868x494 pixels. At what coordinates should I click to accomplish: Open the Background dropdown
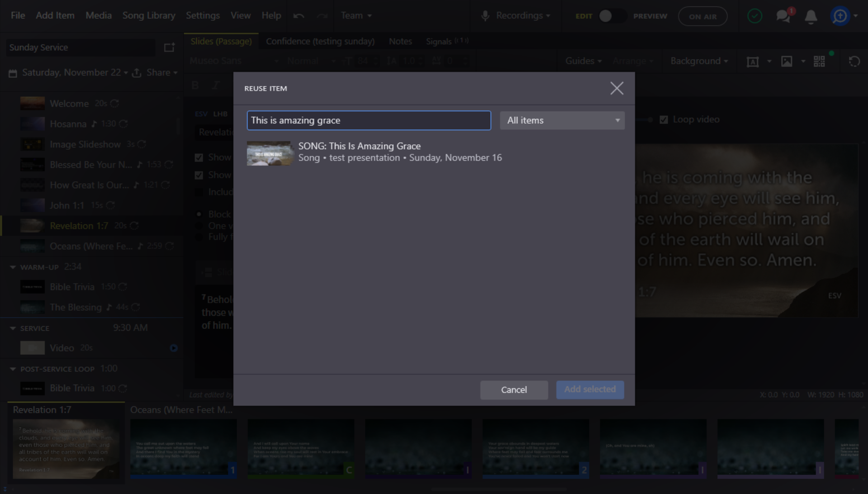[x=699, y=61]
